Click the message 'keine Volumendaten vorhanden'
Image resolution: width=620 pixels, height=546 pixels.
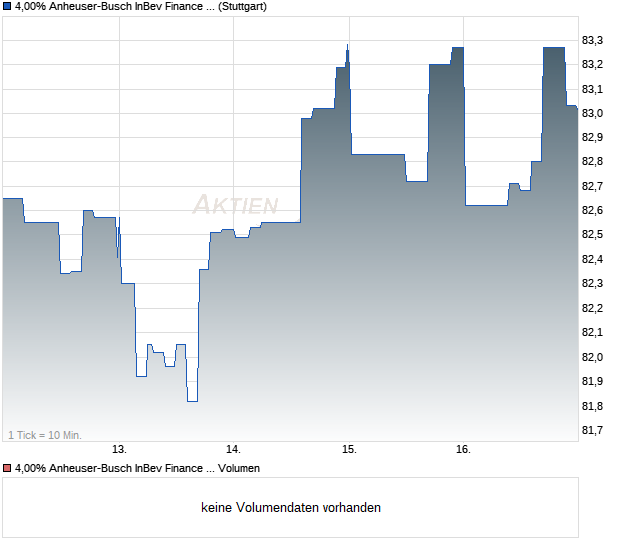[x=291, y=507]
